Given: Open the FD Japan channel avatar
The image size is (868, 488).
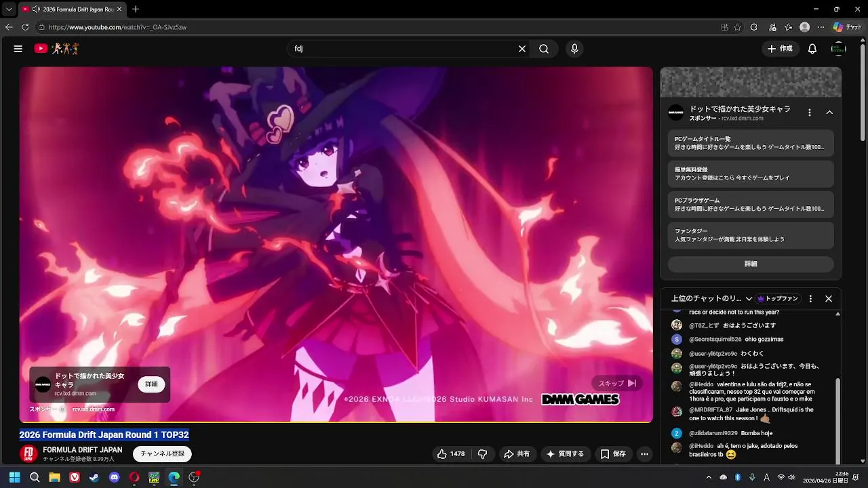Looking at the screenshot, I should [x=28, y=453].
